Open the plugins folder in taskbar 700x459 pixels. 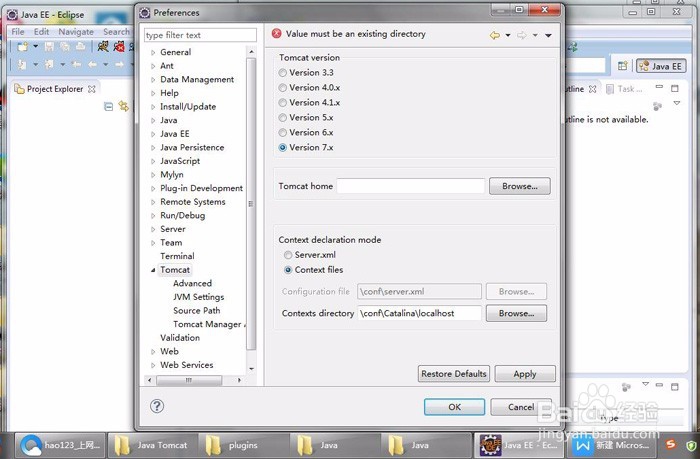pos(243,445)
